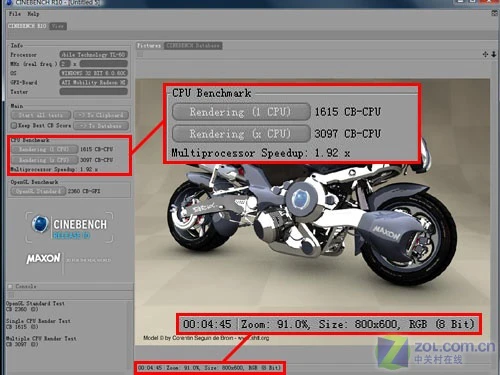Screen dimensions: 500x375
Task: Click the model credit text under the picture
Action: [206, 338]
